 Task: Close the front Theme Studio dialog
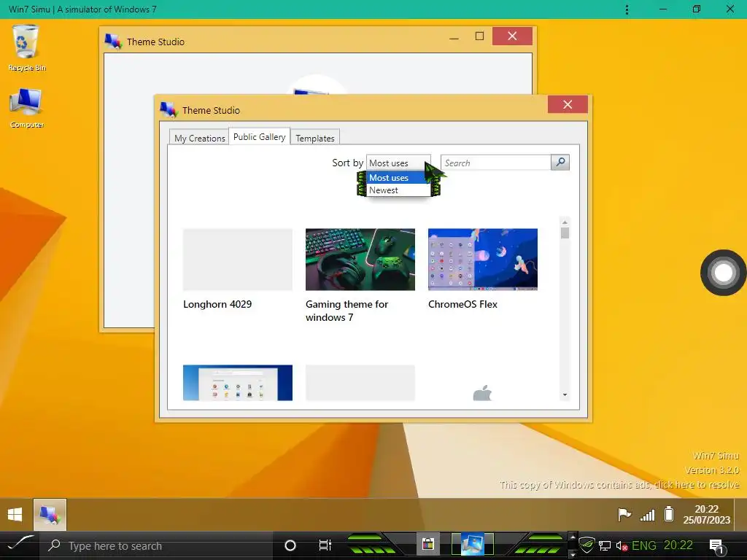(x=568, y=104)
